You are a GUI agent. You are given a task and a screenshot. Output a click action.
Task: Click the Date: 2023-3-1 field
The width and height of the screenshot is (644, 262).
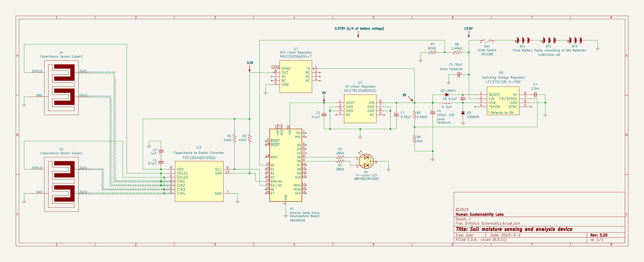pos(506,235)
